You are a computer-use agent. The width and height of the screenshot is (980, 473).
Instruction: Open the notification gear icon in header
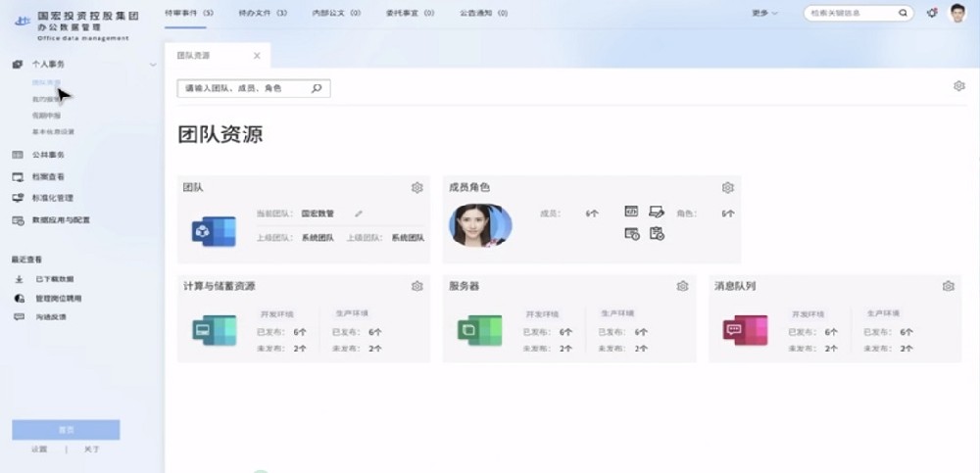[932, 13]
